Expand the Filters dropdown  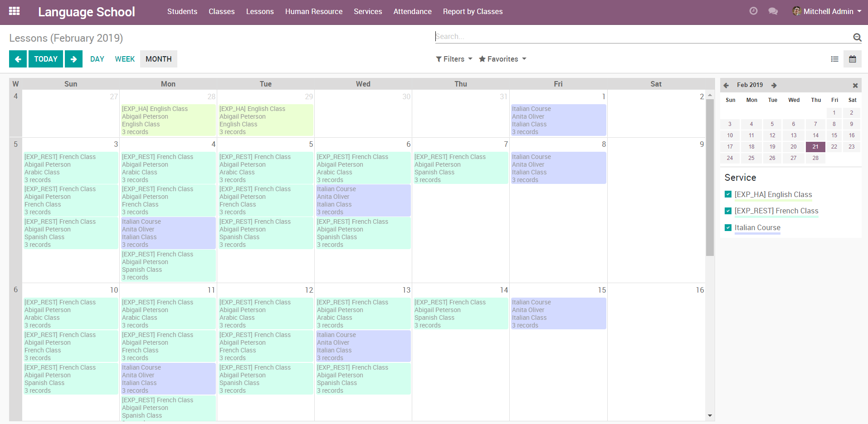click(x=454, y=59)
